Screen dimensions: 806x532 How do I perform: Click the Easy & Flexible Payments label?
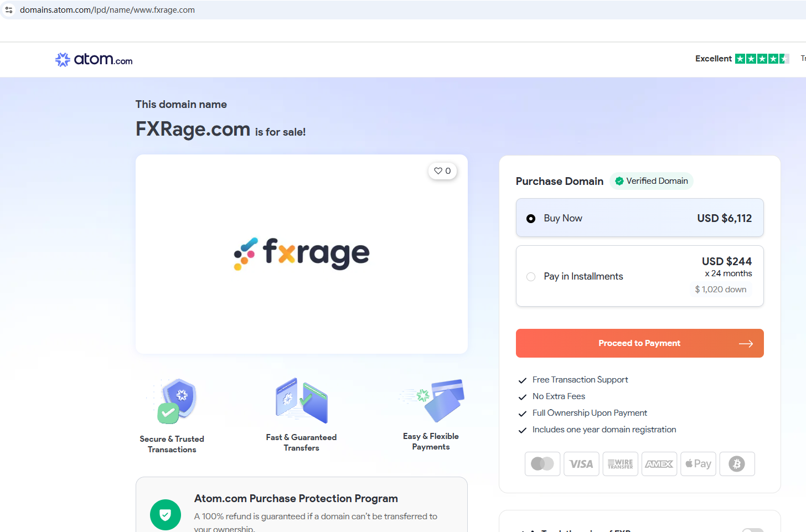[431, 441]
